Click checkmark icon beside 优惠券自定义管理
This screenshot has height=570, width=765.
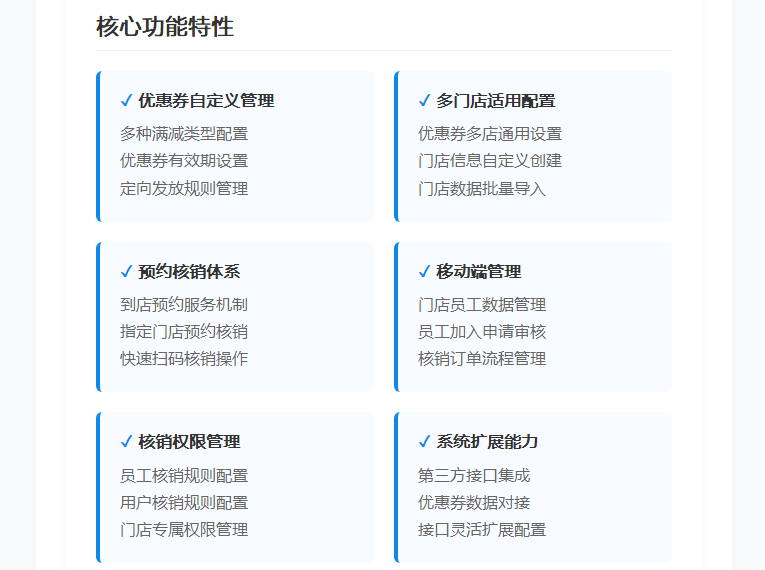(126, 101)
